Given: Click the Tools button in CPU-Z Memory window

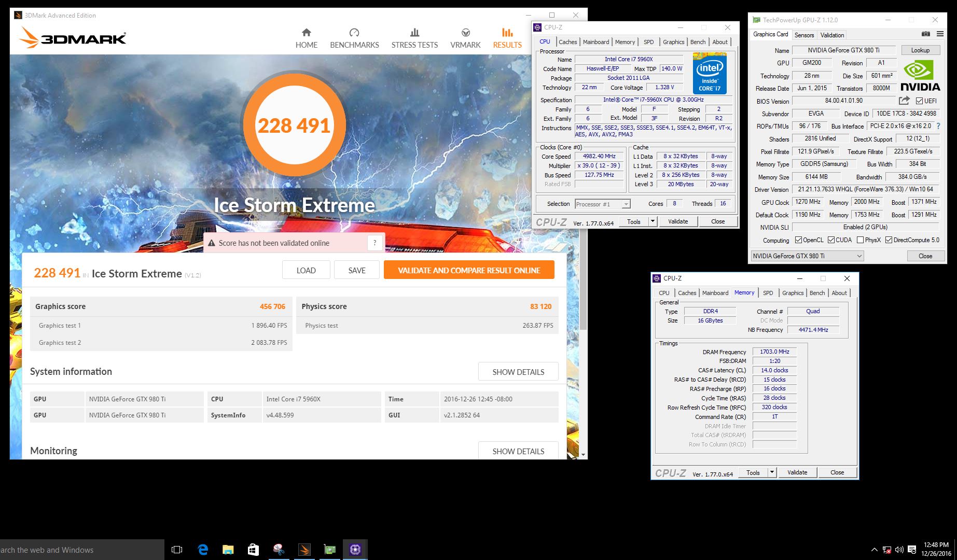Looking at the screenshot, I should [x=753, y=472].
